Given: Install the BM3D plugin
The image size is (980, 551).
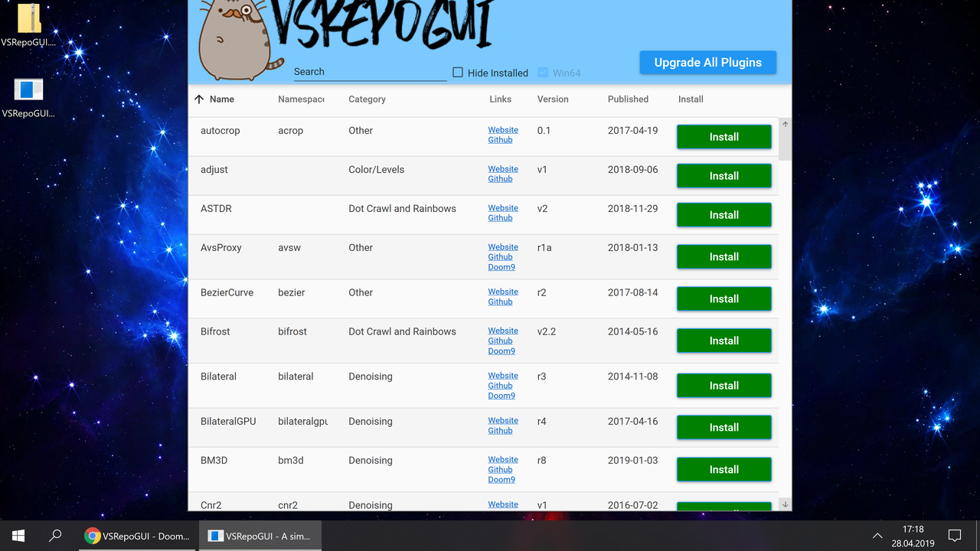Looking at the screenshot, I should (x=724, y=469).
